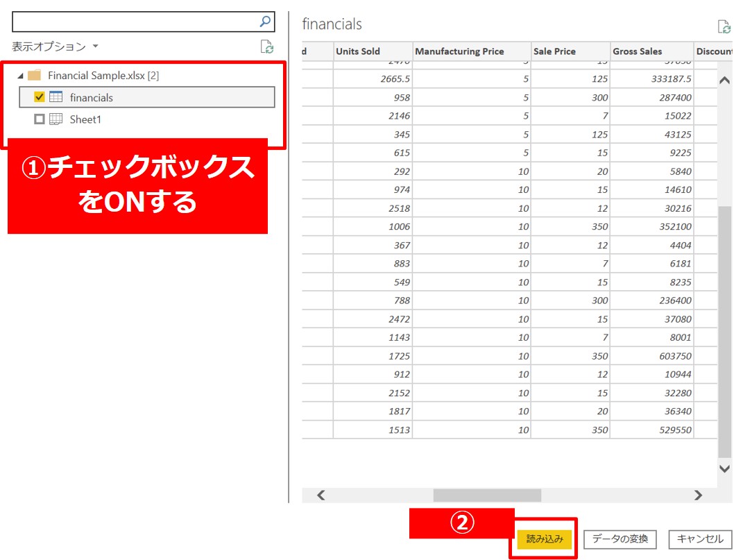Screen dimensions: 743x560
Task: Click the vertical scrollbar down arrow
Action: (x=724, y=469)
